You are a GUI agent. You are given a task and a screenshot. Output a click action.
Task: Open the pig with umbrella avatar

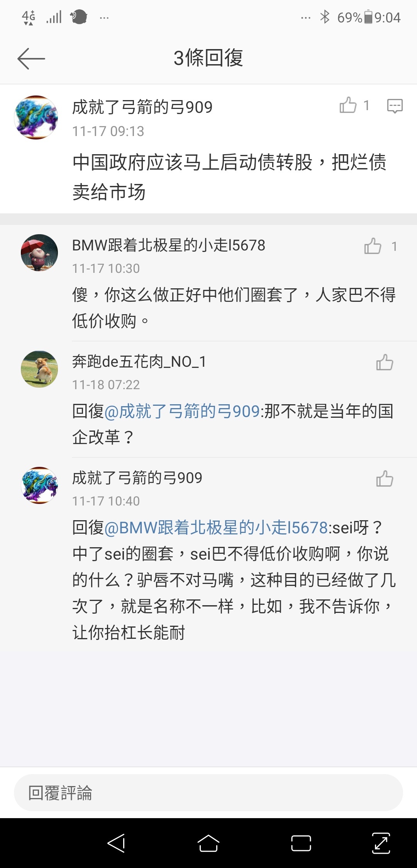pos(39,253)
